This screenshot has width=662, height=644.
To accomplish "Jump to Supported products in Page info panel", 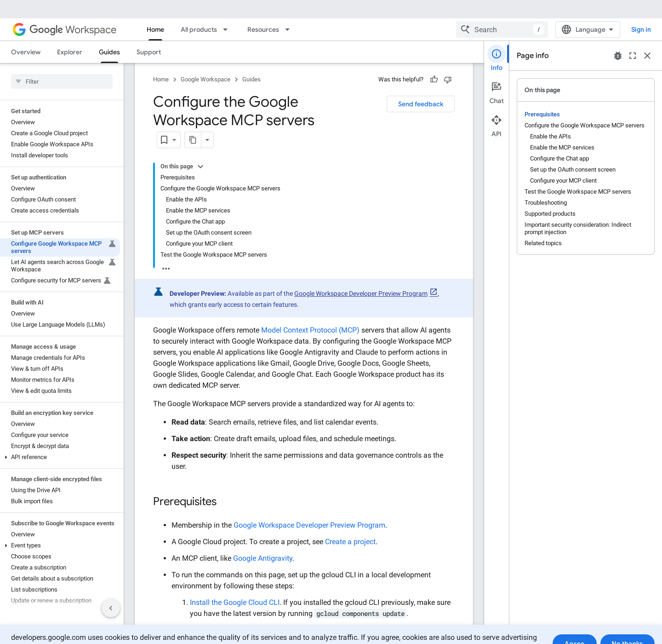I will [x=550, y=214].
